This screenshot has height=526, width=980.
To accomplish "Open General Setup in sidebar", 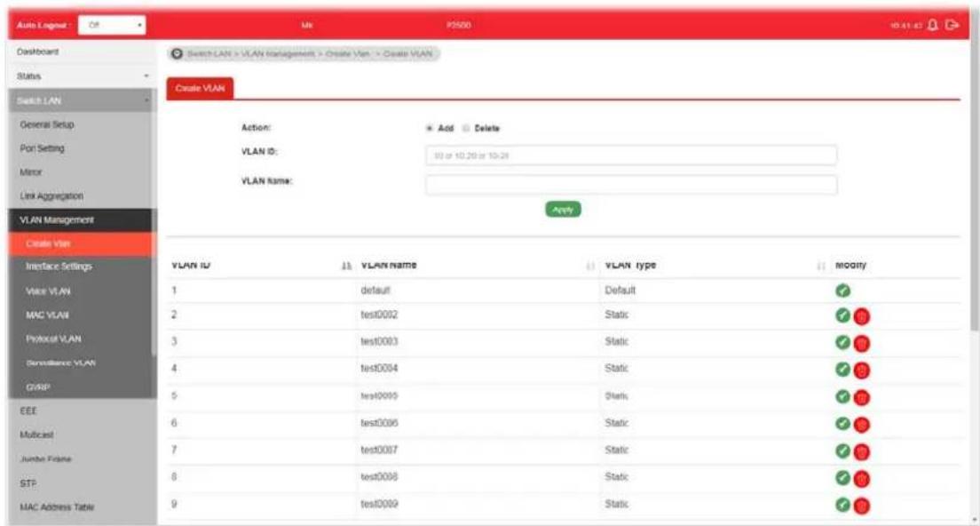I will [80, 125].
